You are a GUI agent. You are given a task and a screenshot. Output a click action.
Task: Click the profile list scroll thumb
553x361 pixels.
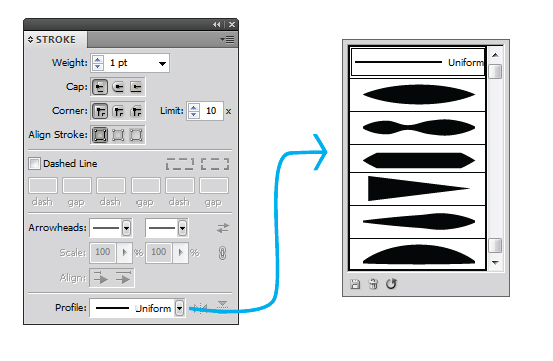(x=496, y=72)
